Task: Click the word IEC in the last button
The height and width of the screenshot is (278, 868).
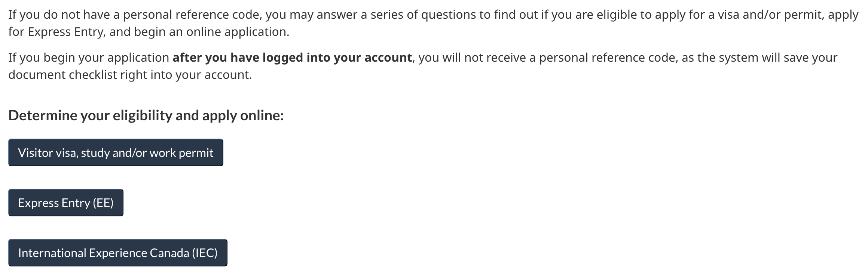Action: (205, 253)
